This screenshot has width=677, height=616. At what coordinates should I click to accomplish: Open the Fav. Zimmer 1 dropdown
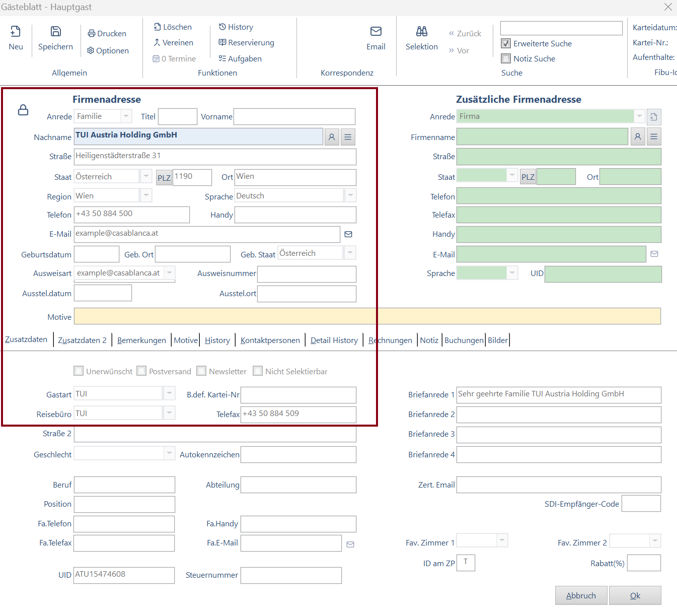pyautogui.click(x=502, y=540)
